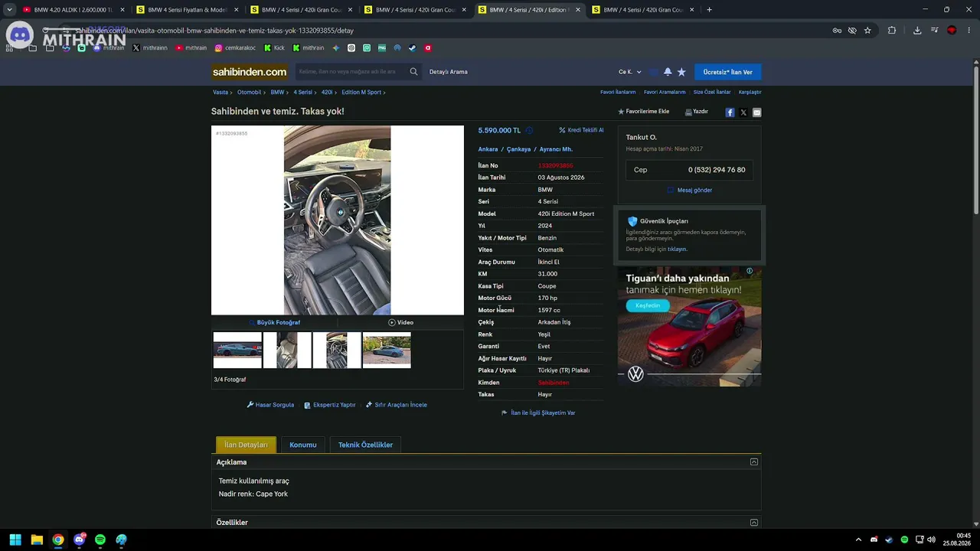Select the steering wheel interior thumbnail
Viewport: 980px width, 551px height.
(337, 350)
